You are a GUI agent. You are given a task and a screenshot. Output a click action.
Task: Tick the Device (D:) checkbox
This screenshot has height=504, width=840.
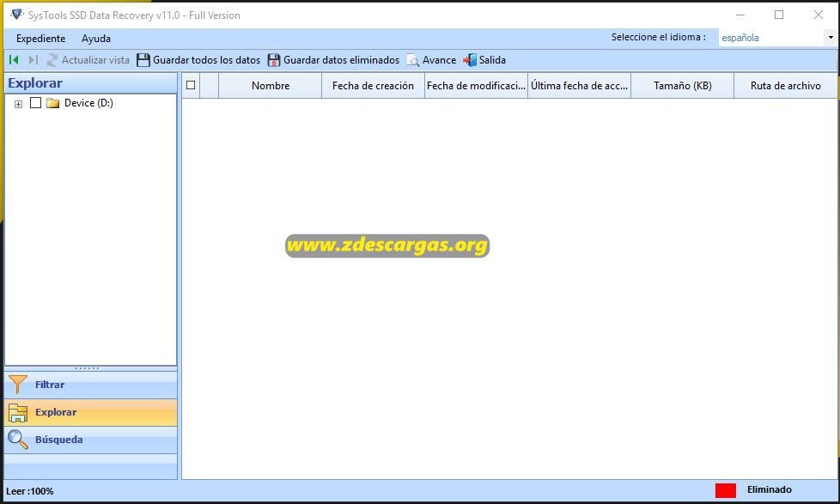35,102
